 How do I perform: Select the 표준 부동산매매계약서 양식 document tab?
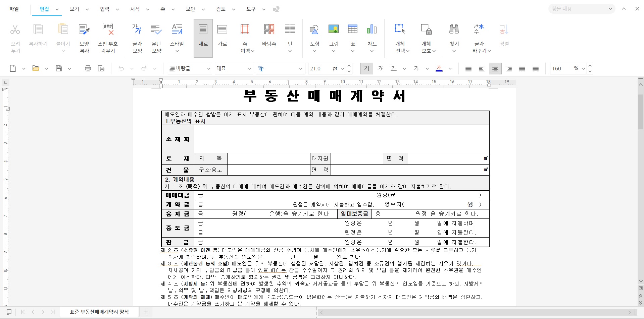[x=99, y=312]
